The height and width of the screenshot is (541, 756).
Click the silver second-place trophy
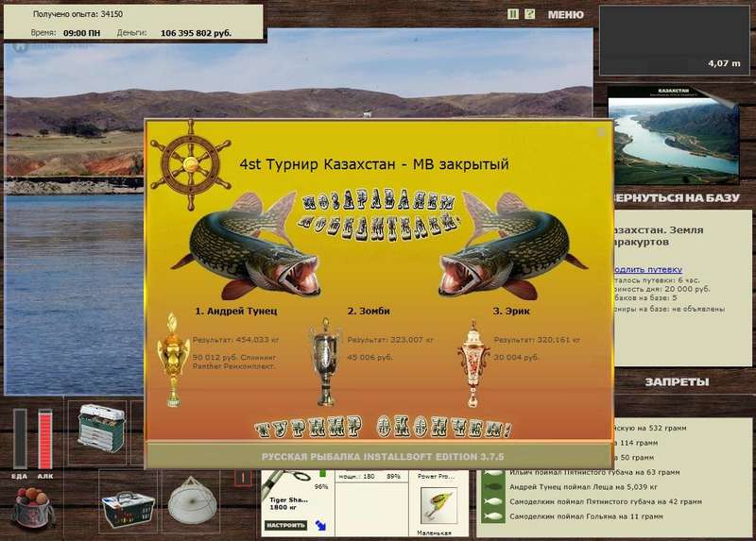(325, 362)
